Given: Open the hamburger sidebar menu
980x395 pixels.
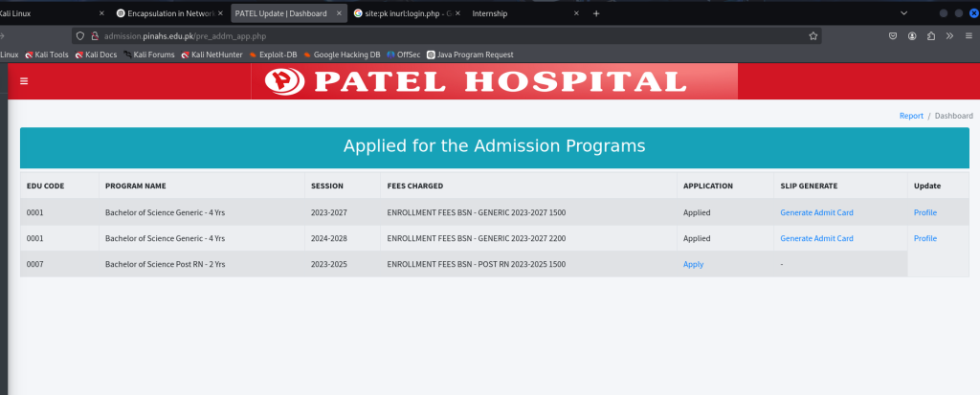Looking at the screenshot, I should pos(24,81).
